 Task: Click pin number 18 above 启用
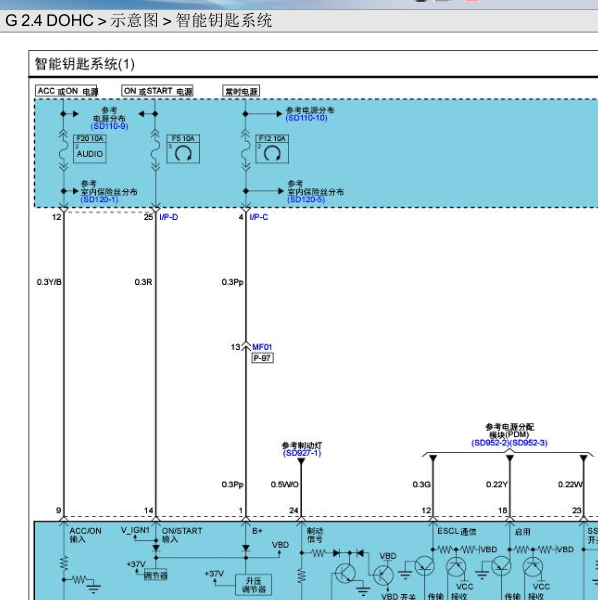[x=502, y=510]
